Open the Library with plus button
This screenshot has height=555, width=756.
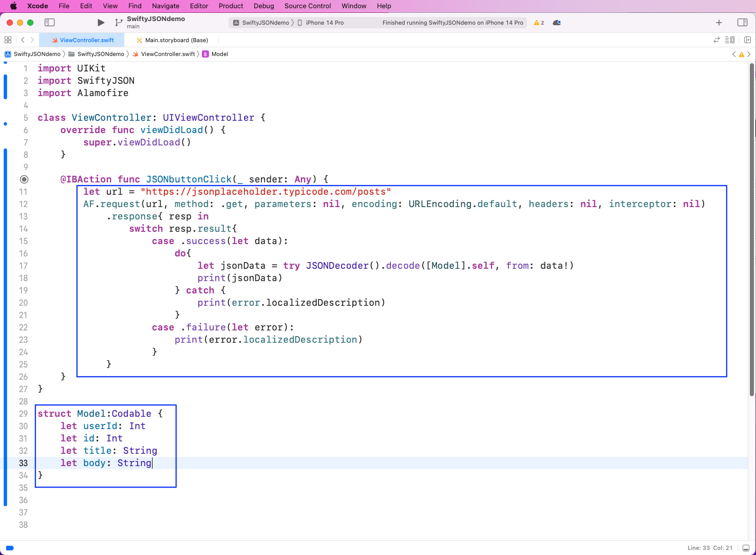719,23
